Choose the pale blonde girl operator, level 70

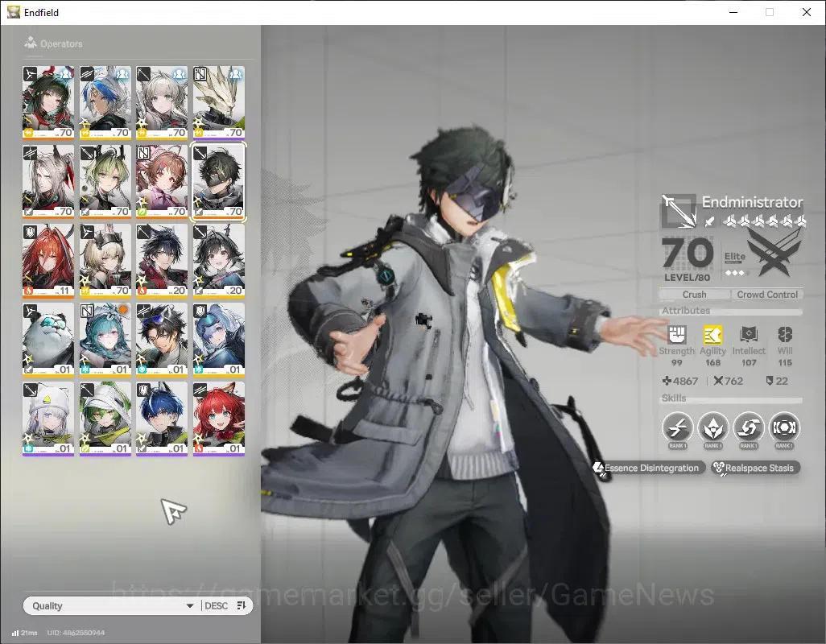(162, 103)
